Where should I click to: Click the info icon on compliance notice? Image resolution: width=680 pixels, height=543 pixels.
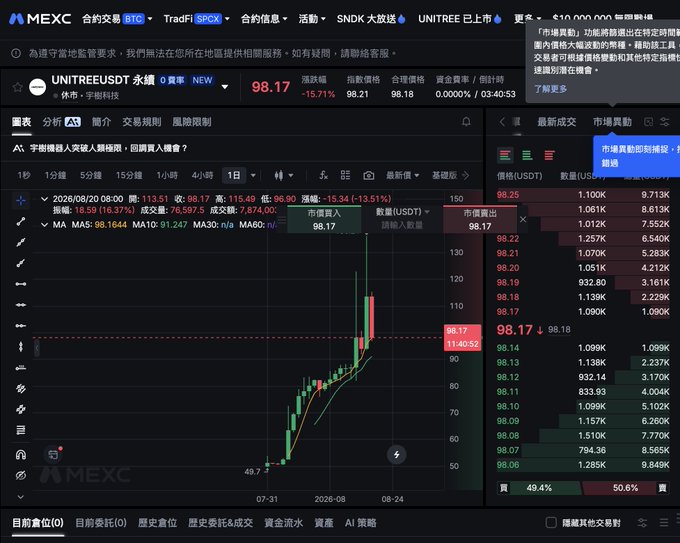coord(16,53)
